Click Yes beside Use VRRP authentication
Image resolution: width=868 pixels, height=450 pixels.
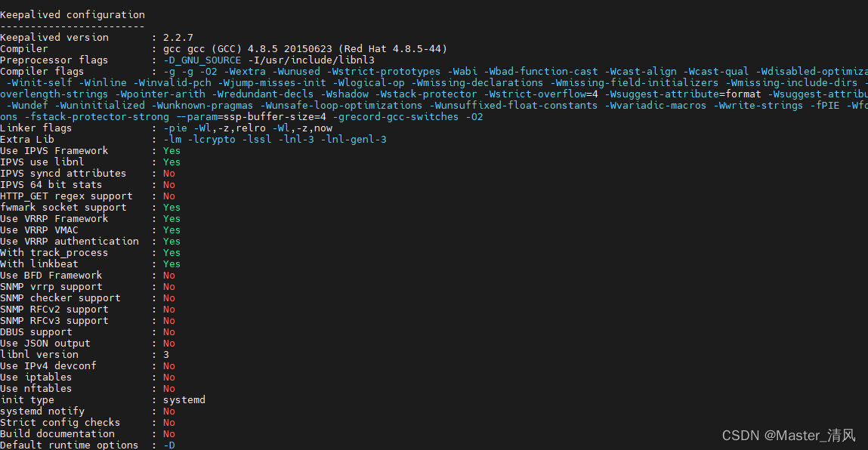click(x=171, y=242)
